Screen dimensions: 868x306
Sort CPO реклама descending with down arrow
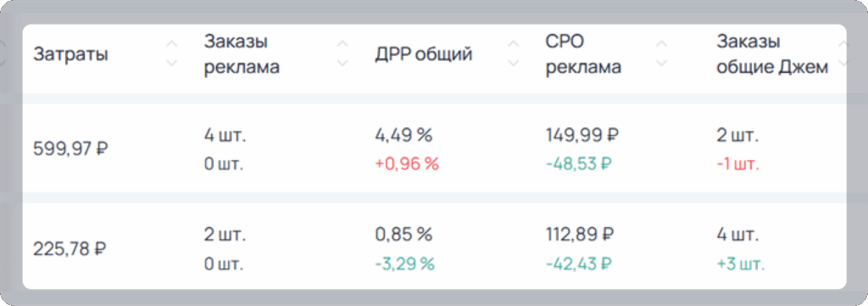point(661,64)
